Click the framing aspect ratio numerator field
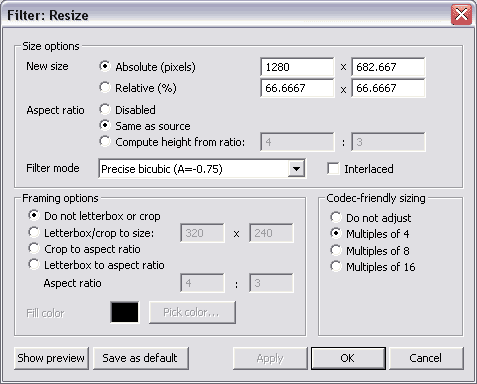The height and width of the screenshot is (384, 477). point(203,283)
